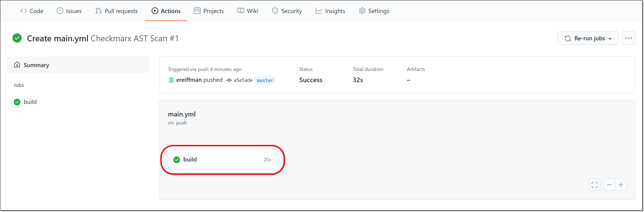Click the Status column heading
Image resolution: width=644 pixels, height=212 pixels.
pyautogui.click(x=306, y=69)
